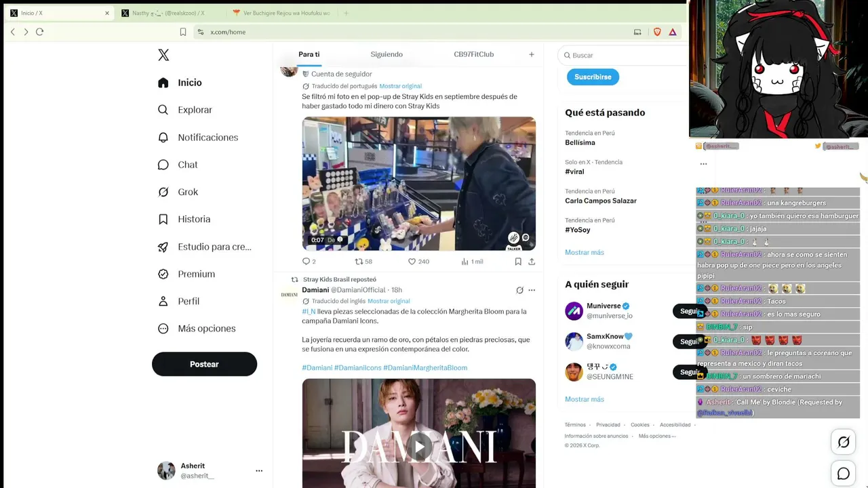Open the Perfil person icon in sidebar
The height and width of the screenshot is (488, 868).
163,302
